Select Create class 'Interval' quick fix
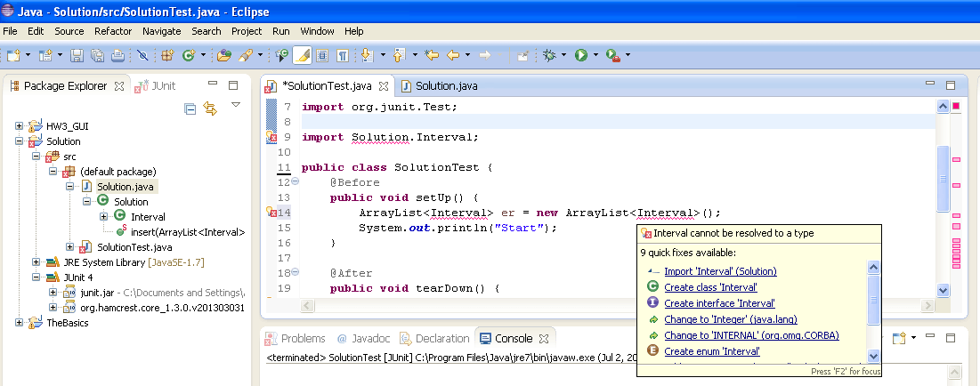980x386 pixels. point(710,287)
